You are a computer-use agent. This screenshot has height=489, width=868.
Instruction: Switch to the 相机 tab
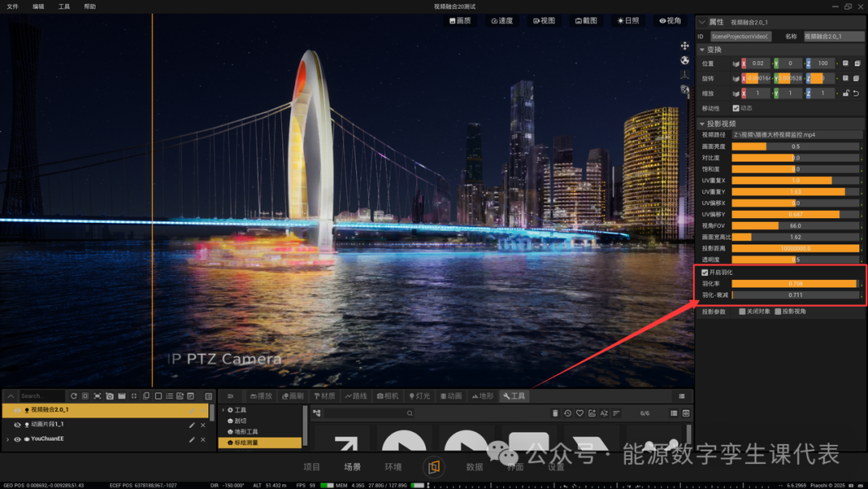pos(387,396)
